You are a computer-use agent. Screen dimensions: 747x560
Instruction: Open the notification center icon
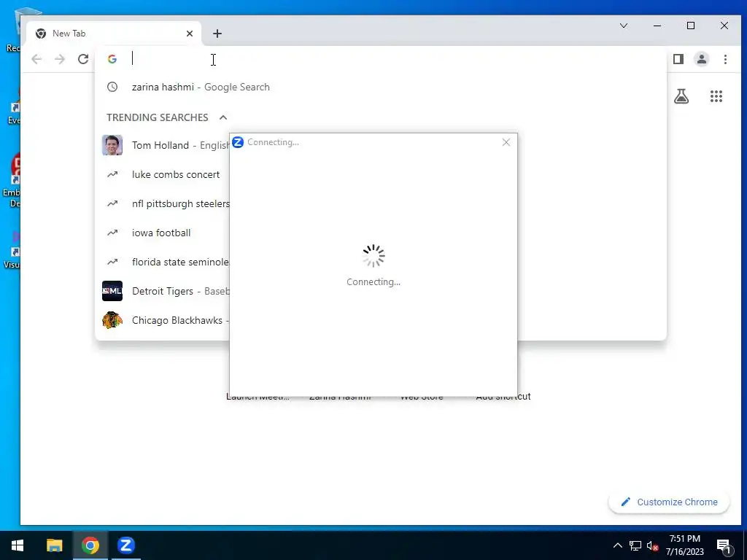point(724,545)
